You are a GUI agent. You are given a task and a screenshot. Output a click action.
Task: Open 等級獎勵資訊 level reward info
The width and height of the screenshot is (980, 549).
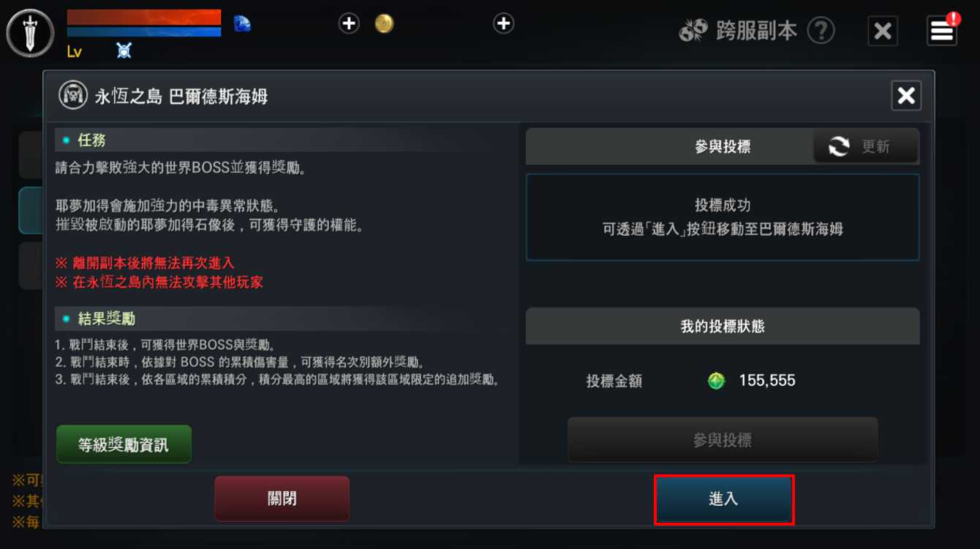tap(124, 444)
